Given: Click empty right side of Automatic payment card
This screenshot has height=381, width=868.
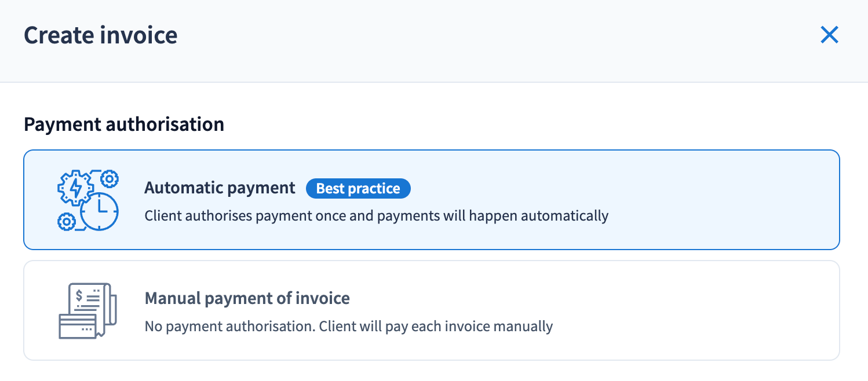Looking at the screenshot, I should point(724,200).
